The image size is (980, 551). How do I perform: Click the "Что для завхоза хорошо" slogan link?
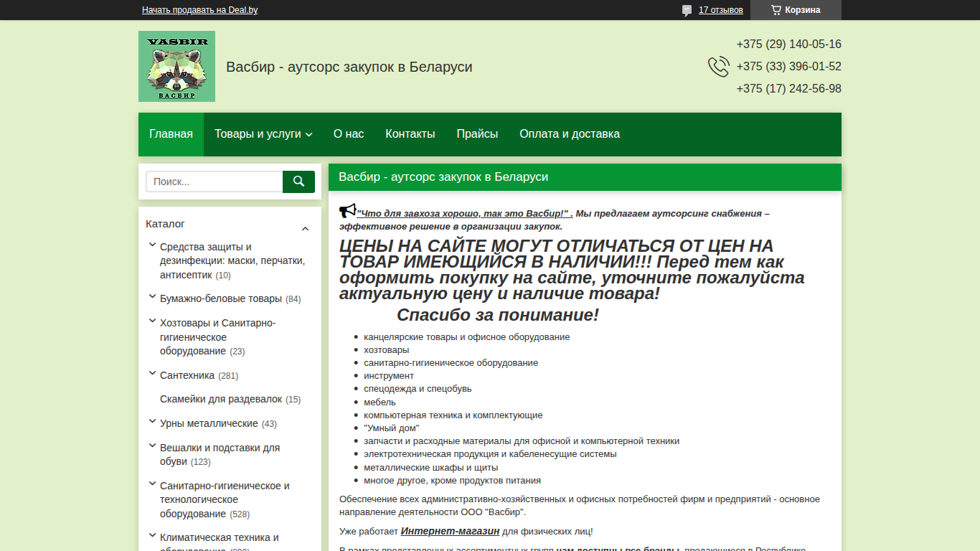[x=465, y=214]
